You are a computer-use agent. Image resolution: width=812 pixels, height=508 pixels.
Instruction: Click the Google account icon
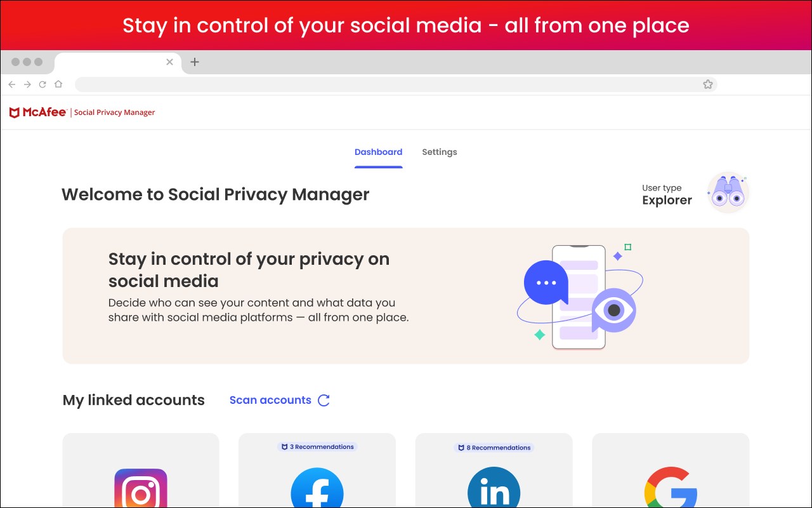click(x=671, y=490)
